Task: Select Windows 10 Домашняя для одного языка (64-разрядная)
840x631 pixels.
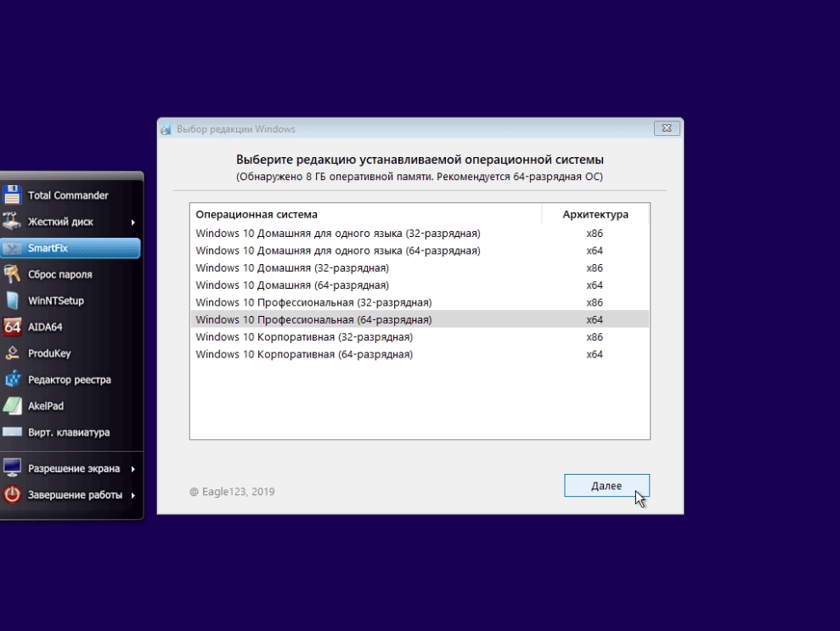Action: (x=420, y=251)
